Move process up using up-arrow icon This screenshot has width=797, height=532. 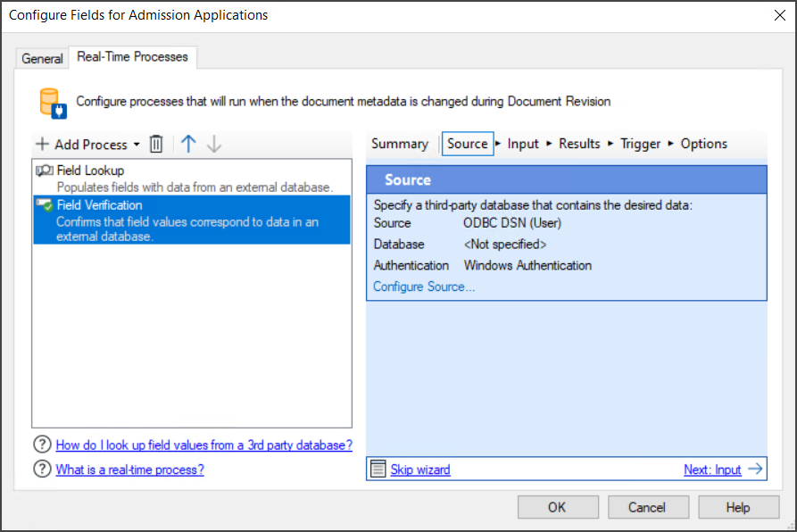188,144
